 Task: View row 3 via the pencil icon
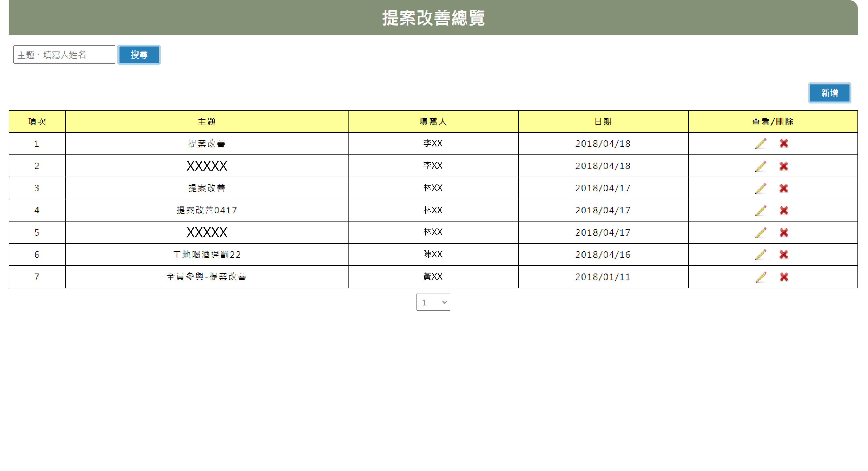click(761, 188)
